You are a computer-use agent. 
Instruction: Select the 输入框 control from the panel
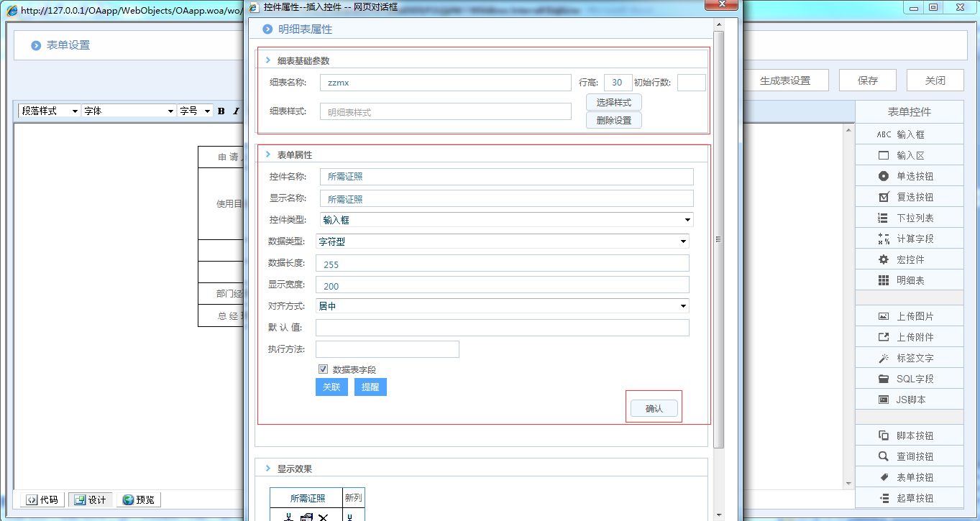click(909, 134)
